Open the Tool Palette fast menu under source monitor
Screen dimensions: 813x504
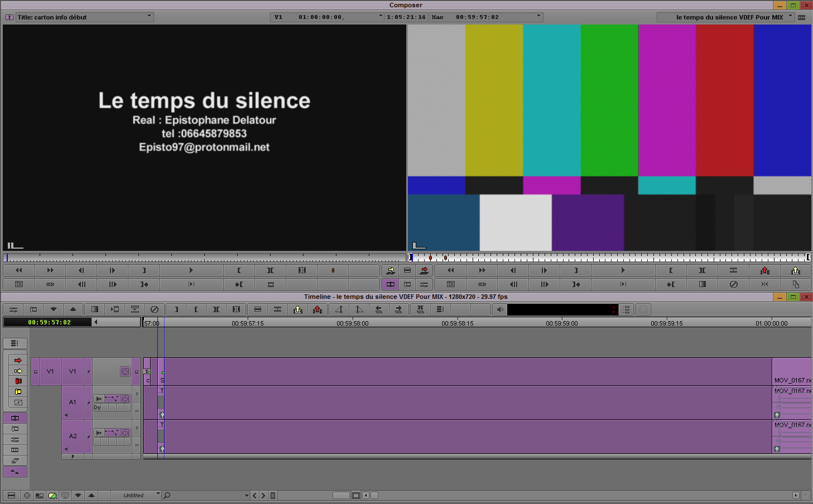19,284
